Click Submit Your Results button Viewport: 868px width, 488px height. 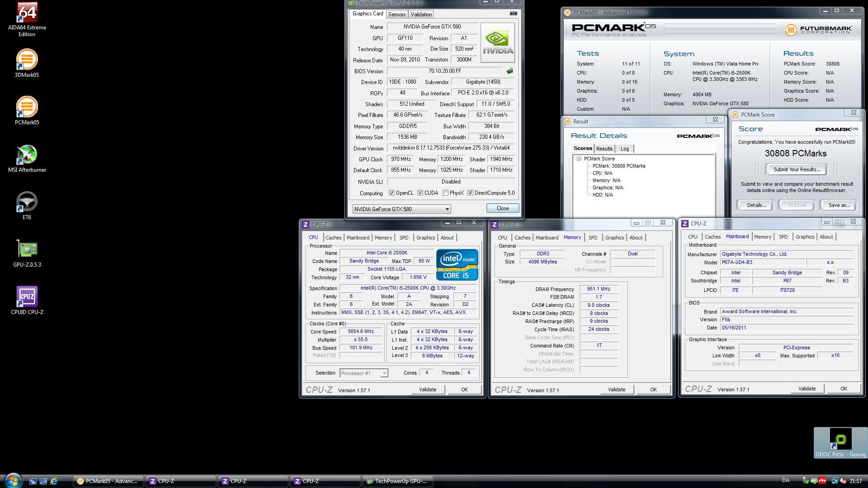coord(797,169)
